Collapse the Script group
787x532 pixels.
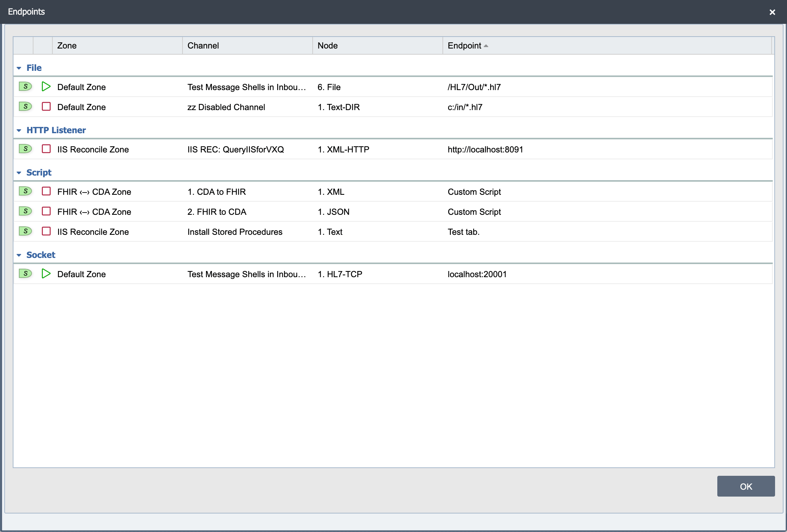click(x=19, y=173)
